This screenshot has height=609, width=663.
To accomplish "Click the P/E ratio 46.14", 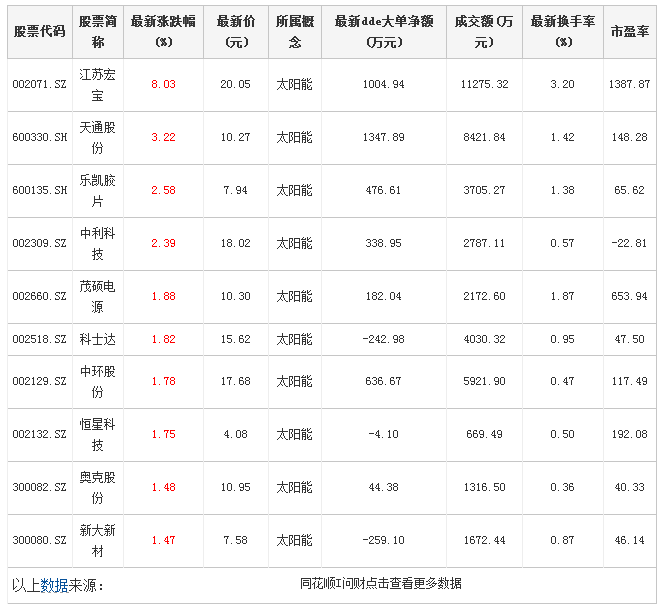I will (x=629, y=540).
